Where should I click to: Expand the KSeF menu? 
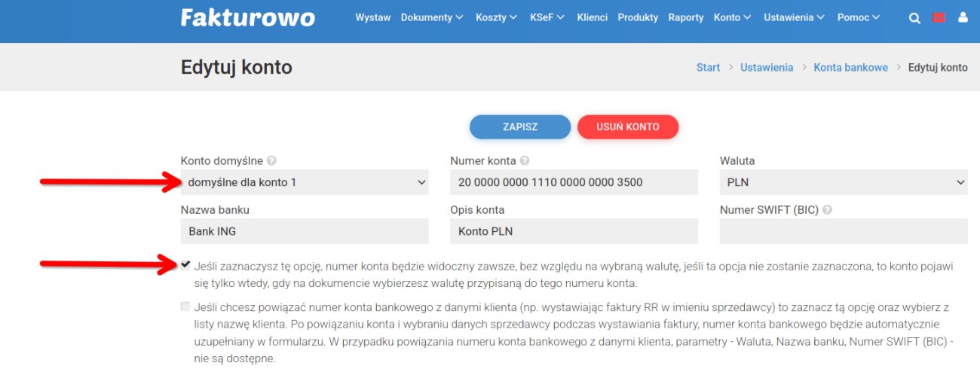pyautogui.click(x=547, y=17)
